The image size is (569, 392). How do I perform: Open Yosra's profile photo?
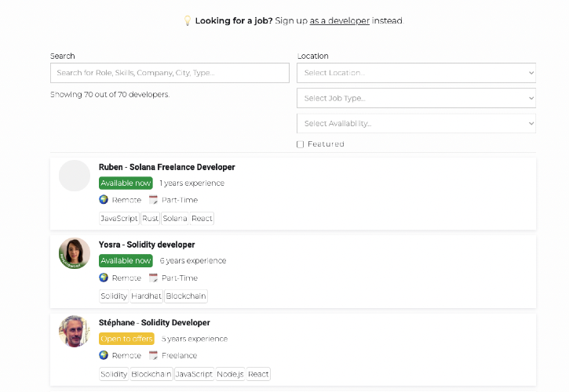click(75, 253)
